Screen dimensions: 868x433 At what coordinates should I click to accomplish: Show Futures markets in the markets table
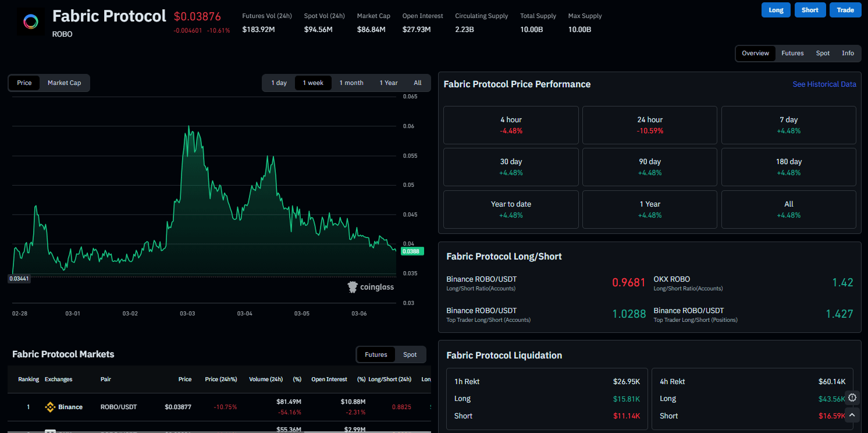point(376,354)
